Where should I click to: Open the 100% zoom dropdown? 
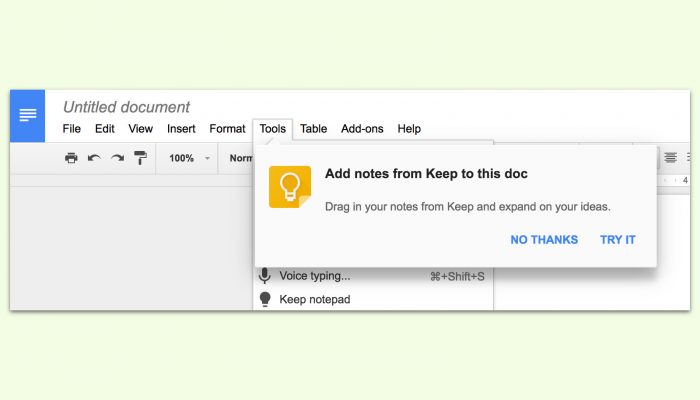point(189,158)
